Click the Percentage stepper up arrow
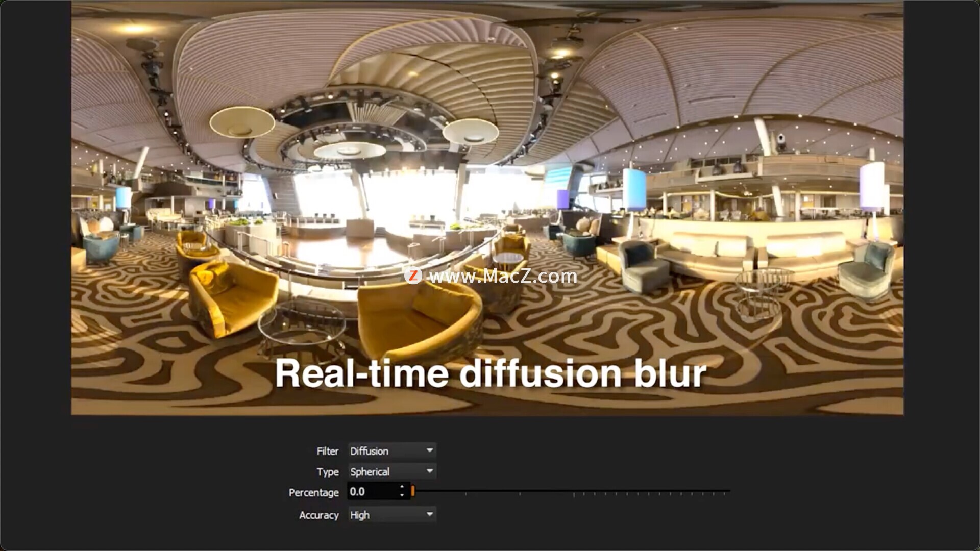The image size is (980, 551). [402, 488]
